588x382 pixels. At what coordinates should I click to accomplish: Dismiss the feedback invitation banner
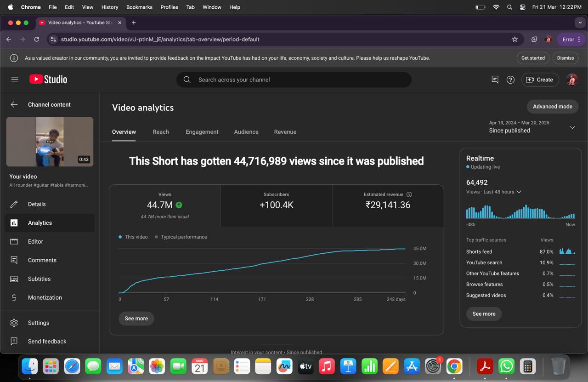click(565, 58)
